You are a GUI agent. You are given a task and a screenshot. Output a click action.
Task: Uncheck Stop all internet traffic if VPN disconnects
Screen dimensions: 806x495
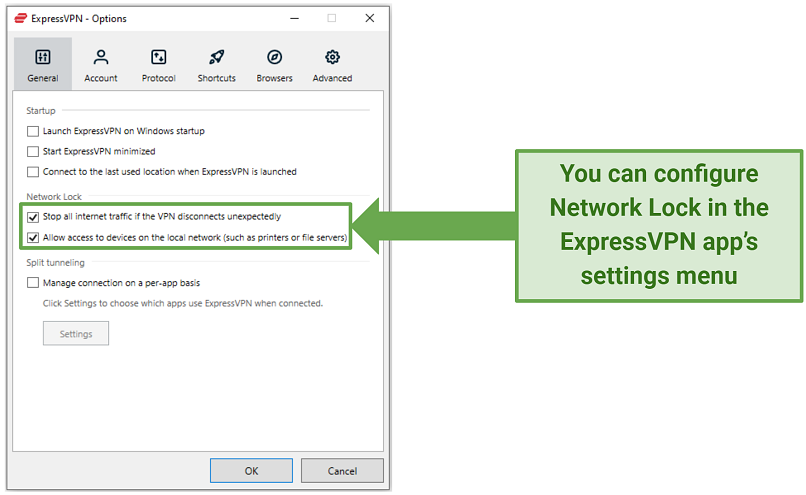tap(33, 216)
